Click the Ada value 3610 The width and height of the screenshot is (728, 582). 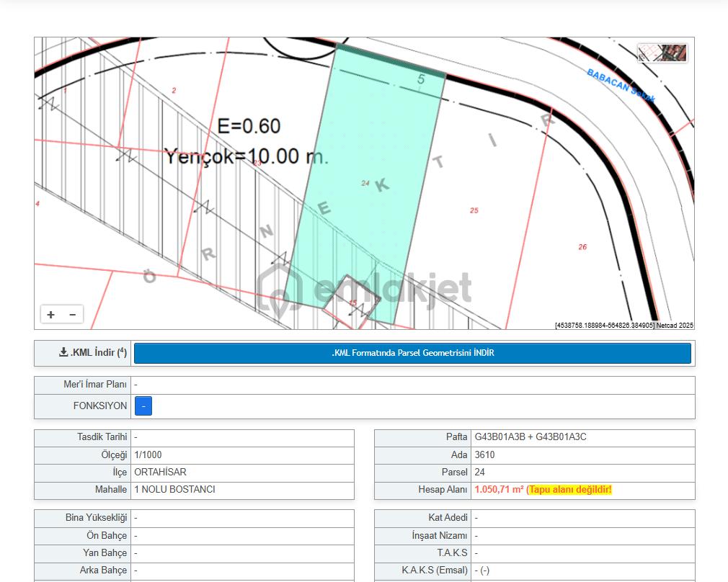point(484,455)
